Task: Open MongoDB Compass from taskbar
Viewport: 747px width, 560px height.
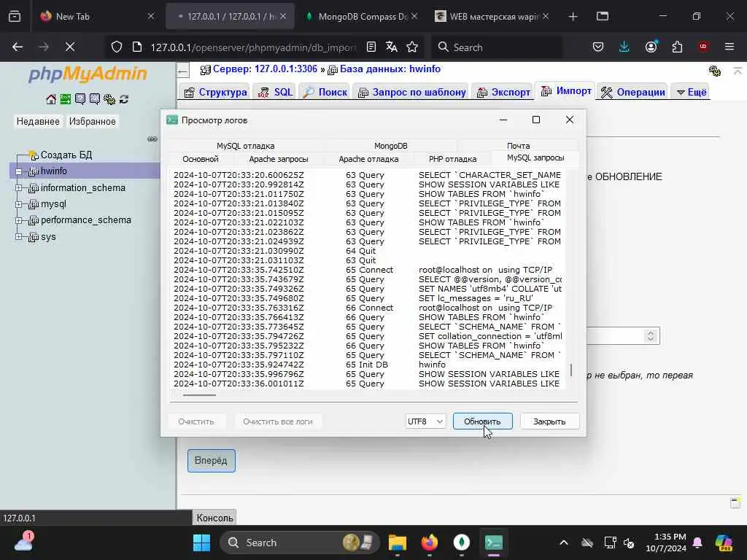Action: click(461, 542)
